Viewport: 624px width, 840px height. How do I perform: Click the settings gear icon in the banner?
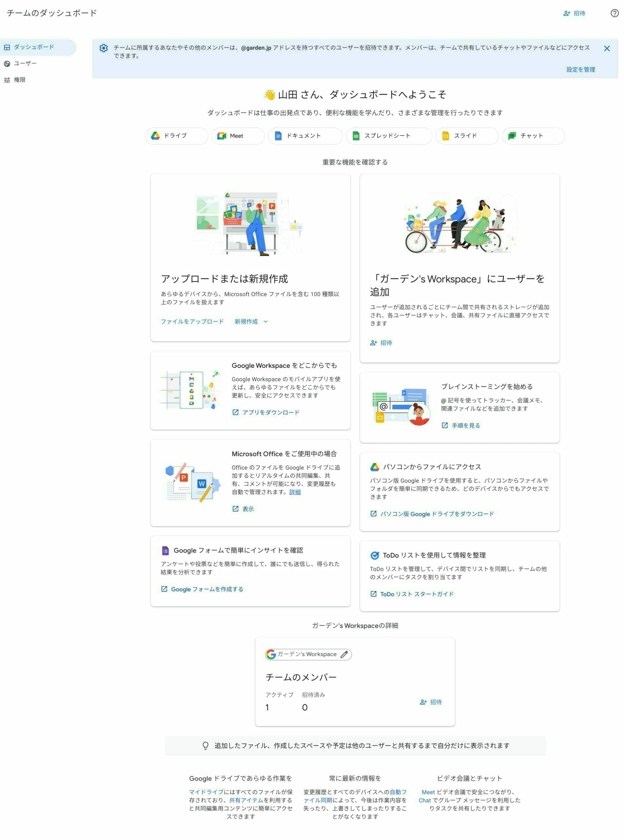[x=104, y=48]
